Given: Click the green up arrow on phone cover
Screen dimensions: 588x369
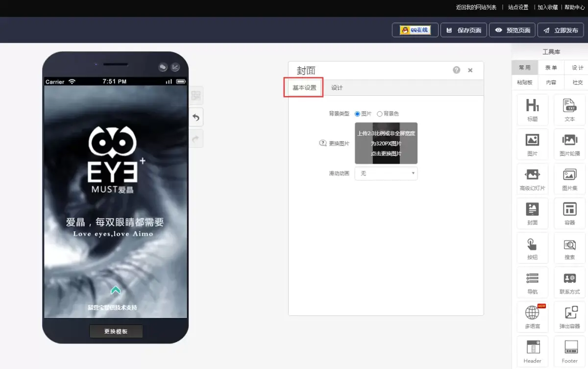Looking at the screenshot, I should 116,290.
